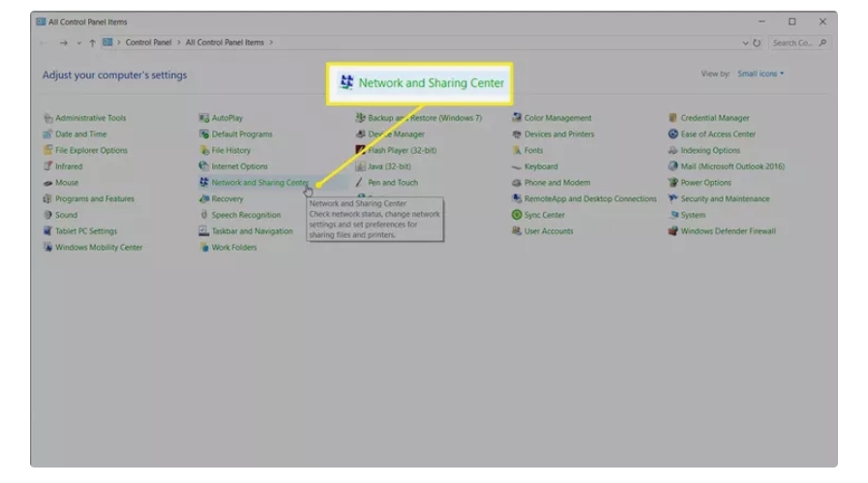The image size is (868, 483).
Task: Open the File Explorer Options icon
Action: (48, 150)
